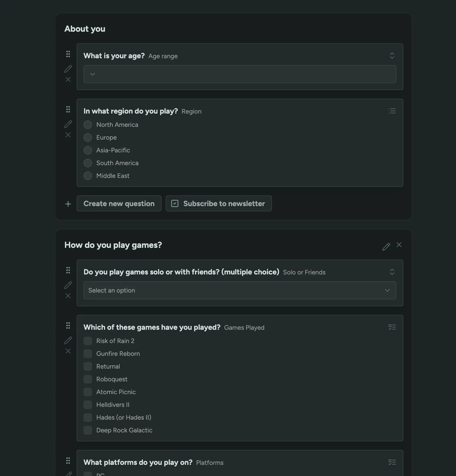Viewport: 456px width, 476px height.
Task: Check the Risk of Rain 2 checkbox
Action: (88, 341)
